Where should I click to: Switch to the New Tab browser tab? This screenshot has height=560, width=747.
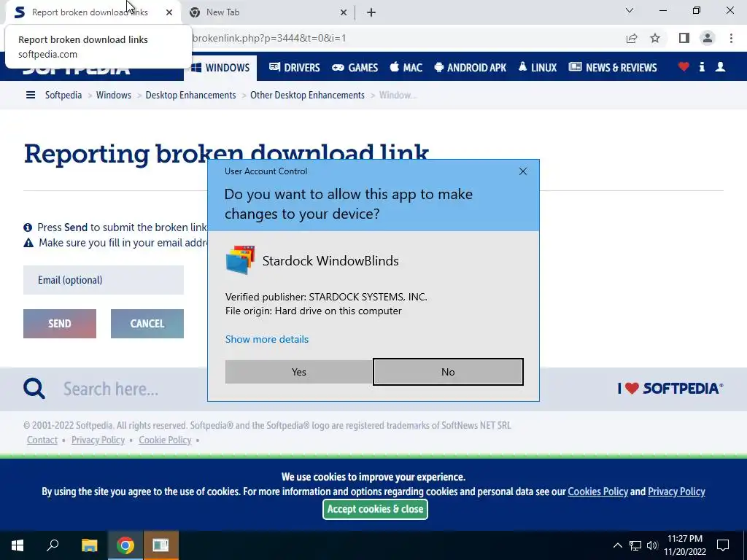[x=269, y=12]
